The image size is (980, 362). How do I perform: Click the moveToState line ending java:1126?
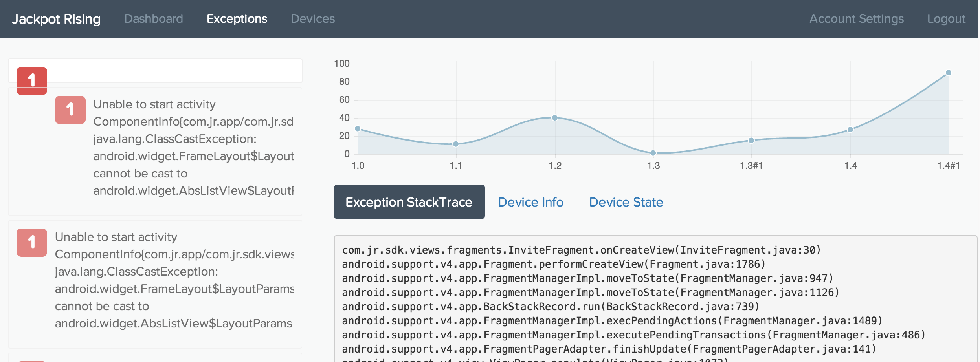coord(591,293)
